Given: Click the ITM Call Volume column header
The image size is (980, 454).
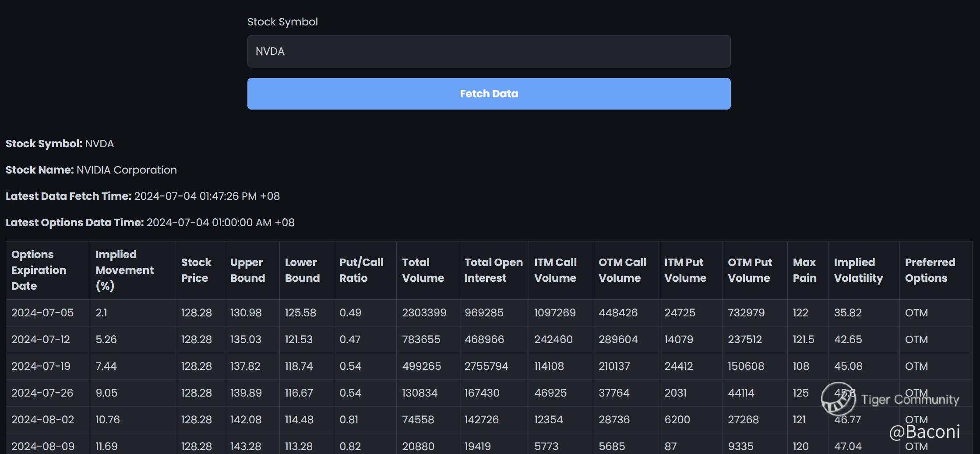Looking at the screenshot, I should pyautogui.click(x=555, y=270).
